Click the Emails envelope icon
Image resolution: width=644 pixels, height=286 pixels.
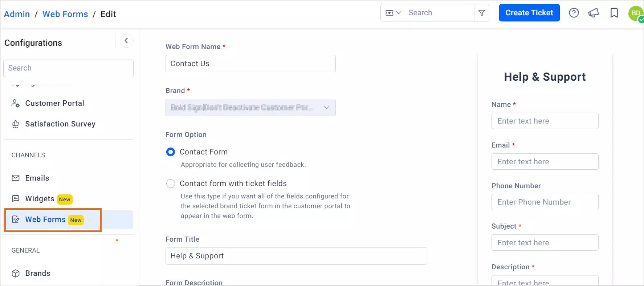16,178
